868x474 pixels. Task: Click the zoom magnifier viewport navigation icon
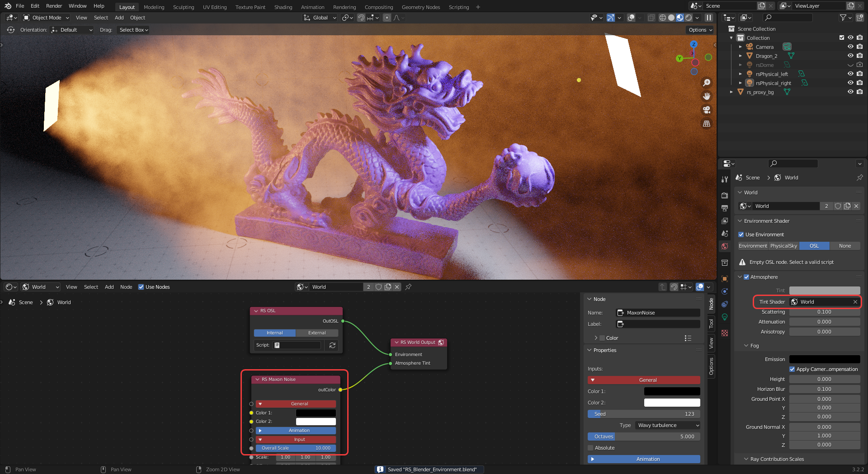(707, 83)
